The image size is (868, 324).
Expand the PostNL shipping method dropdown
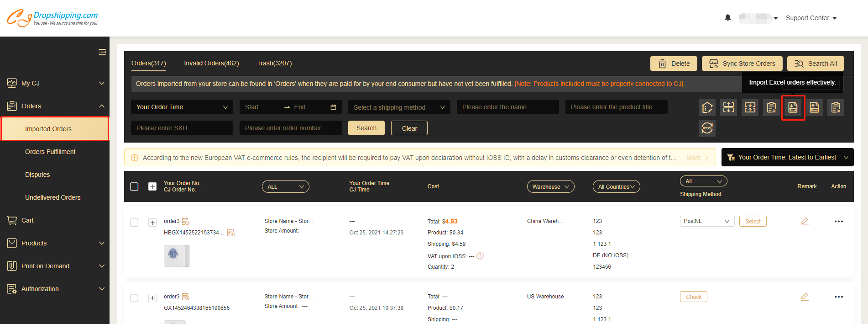[x=706, y=222]
